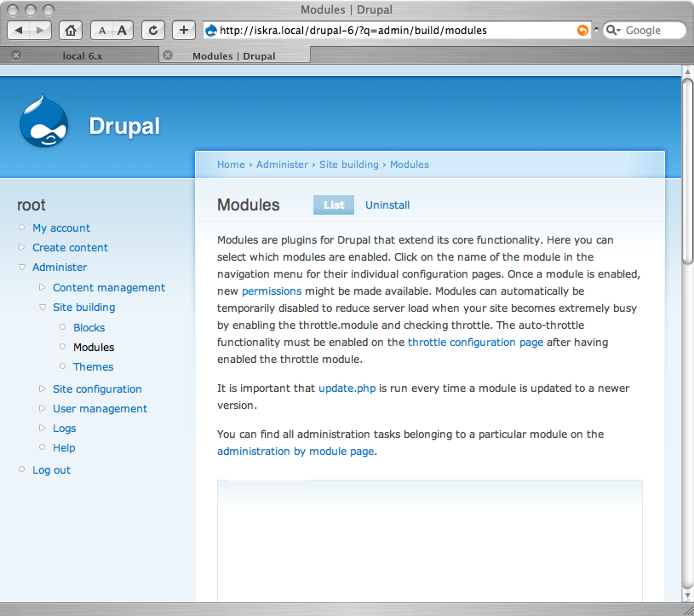Click the 'root' user block heading
The width and height of the screenshot is (694, 616).
[x=31, y=205]
